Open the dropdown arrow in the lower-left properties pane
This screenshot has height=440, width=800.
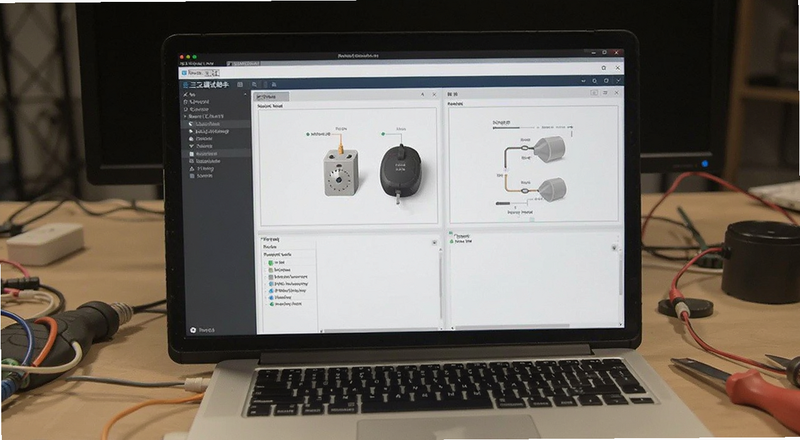[x=434, y=243]
